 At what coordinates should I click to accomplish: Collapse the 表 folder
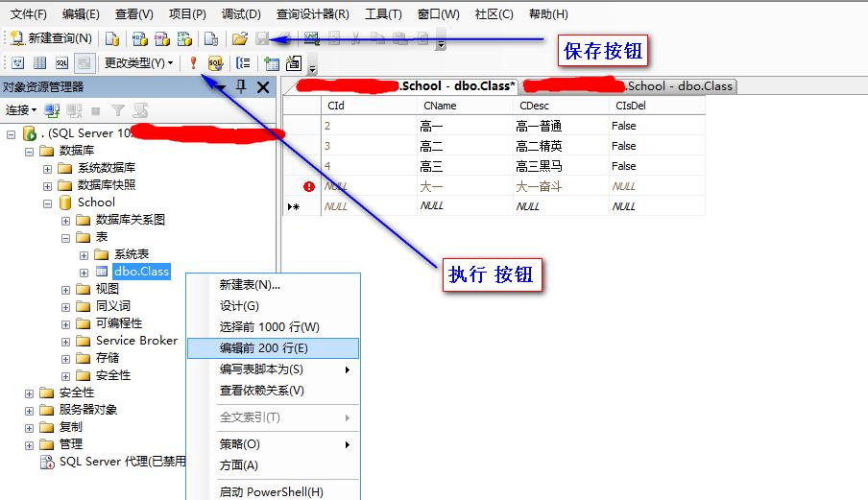coord(65,238)
